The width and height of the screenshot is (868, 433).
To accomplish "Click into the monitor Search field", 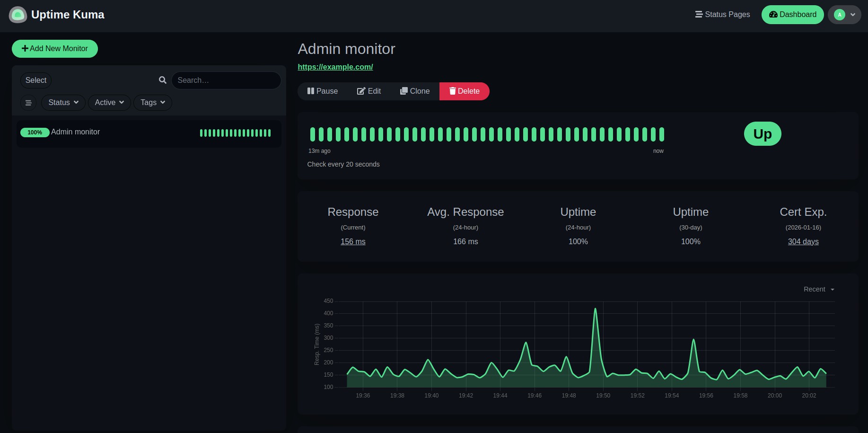I will point(226,80).
